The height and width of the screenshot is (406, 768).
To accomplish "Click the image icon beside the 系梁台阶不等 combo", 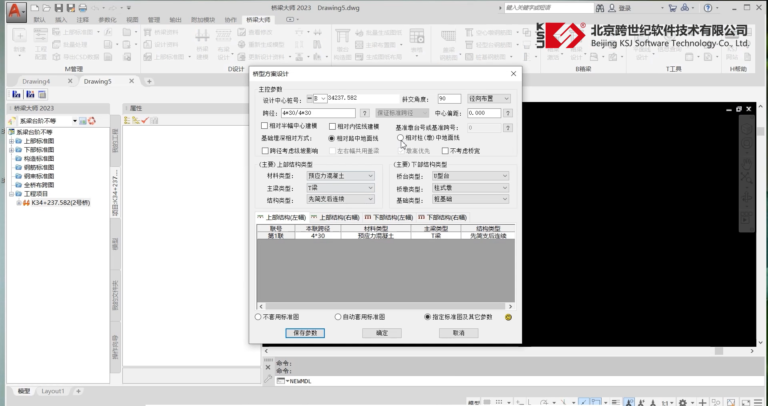I will [x=83, y=121].
